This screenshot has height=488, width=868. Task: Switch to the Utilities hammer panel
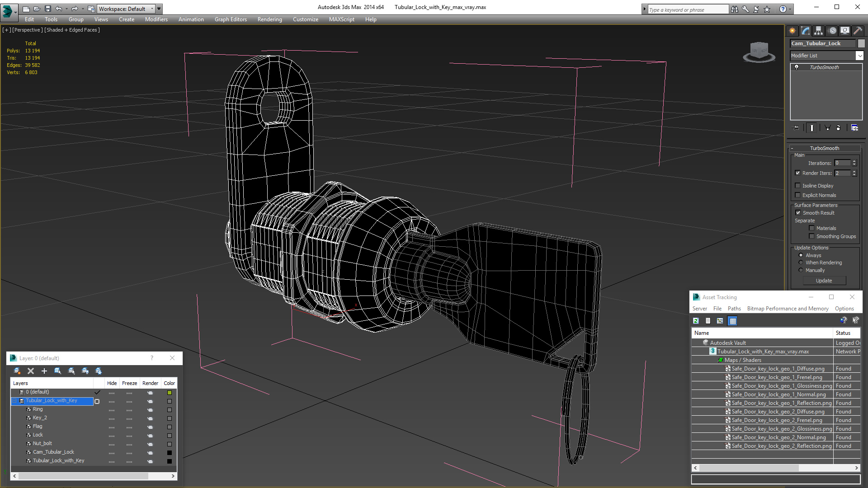click(x=858, y=31)
